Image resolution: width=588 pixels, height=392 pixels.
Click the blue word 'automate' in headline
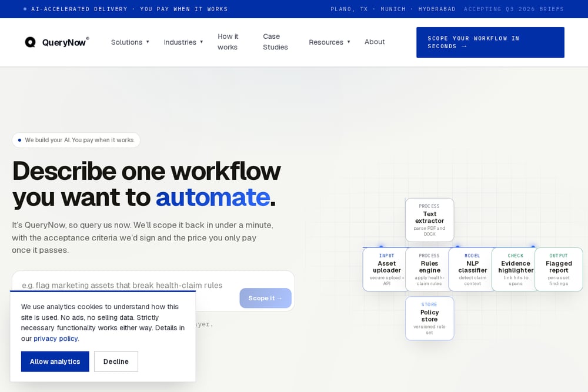coord(213,197)
